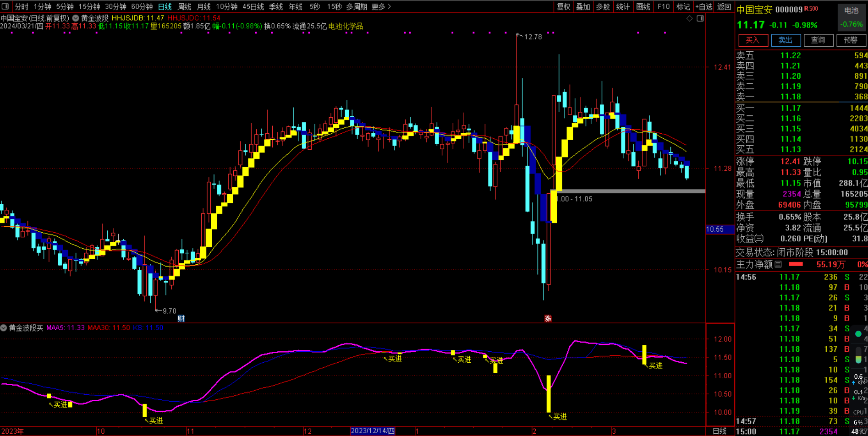Select the 5秒 period tab
The height and width of the screenshot is (436, 868).
pyautogui.click(x=314, y=6)
